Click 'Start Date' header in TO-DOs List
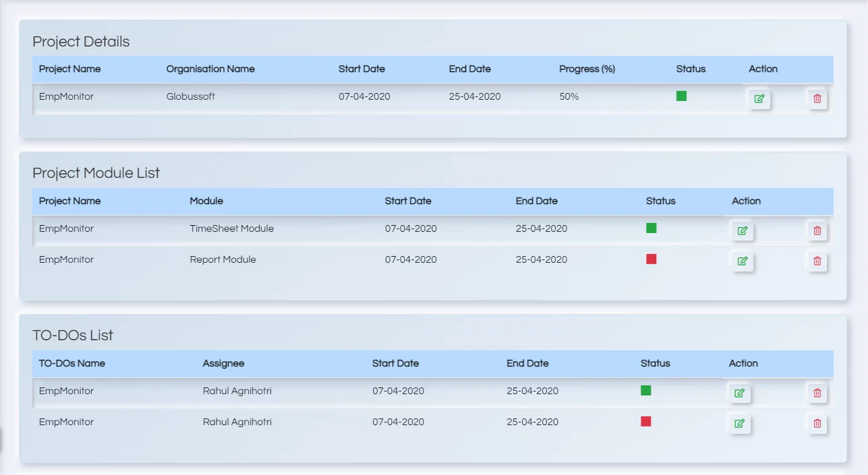The width and height of the screenshot is (868, 475). coord(395,363)
